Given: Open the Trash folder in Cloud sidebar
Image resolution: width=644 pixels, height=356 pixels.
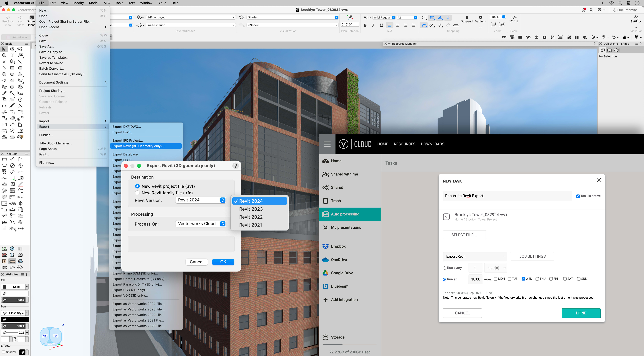Looking at the screenshot, I should pyautogui.click(x=335, y=201).
